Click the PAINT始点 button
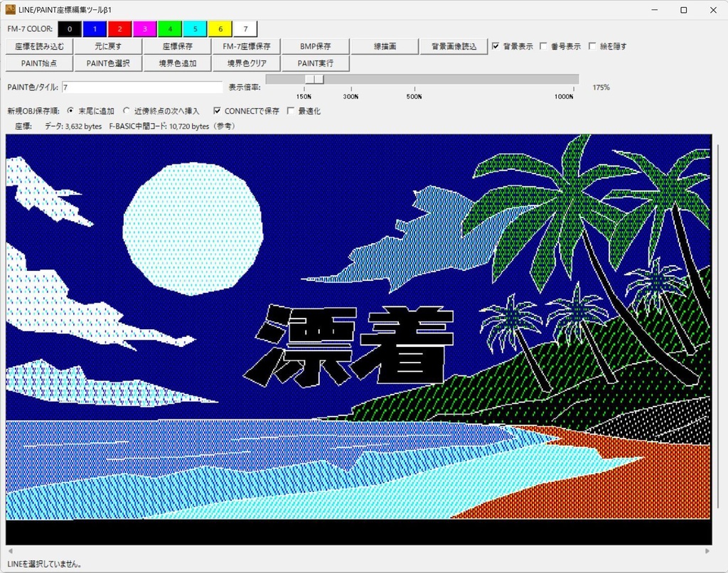 coord(40,63)
